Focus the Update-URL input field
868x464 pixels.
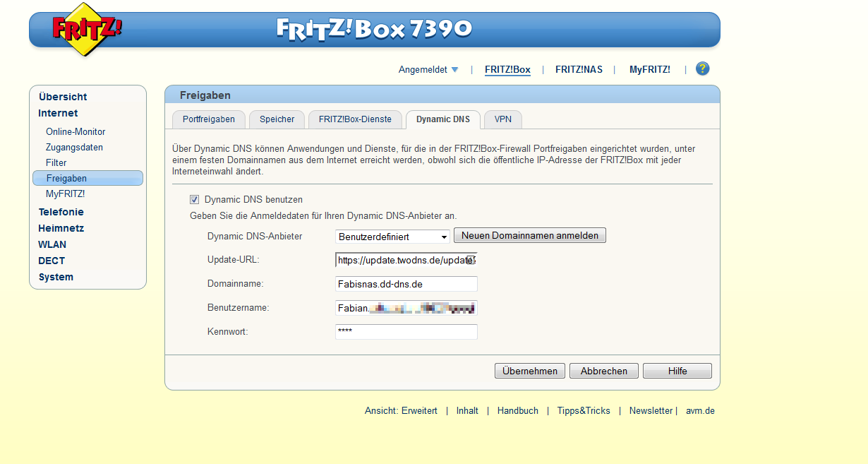(x=406, y=260)
